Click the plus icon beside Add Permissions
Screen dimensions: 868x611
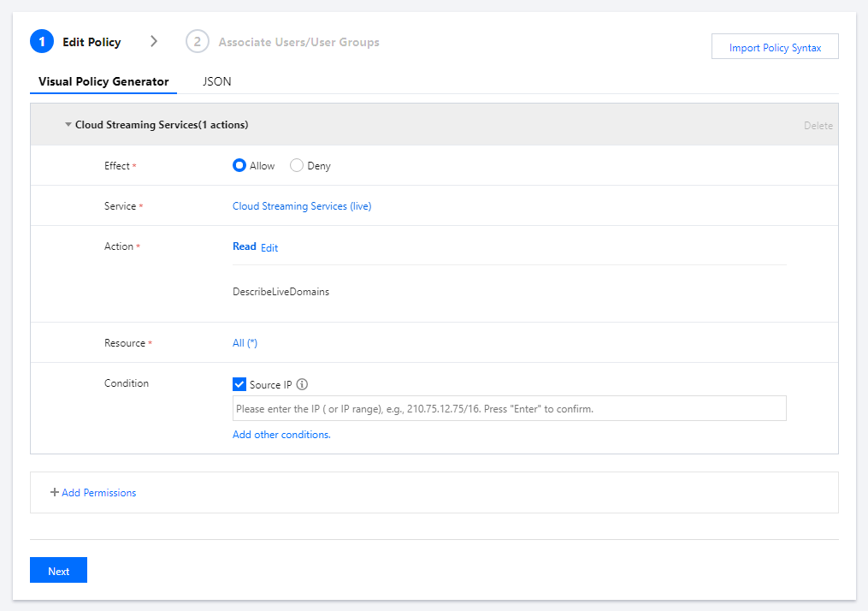tap(55, 493)
